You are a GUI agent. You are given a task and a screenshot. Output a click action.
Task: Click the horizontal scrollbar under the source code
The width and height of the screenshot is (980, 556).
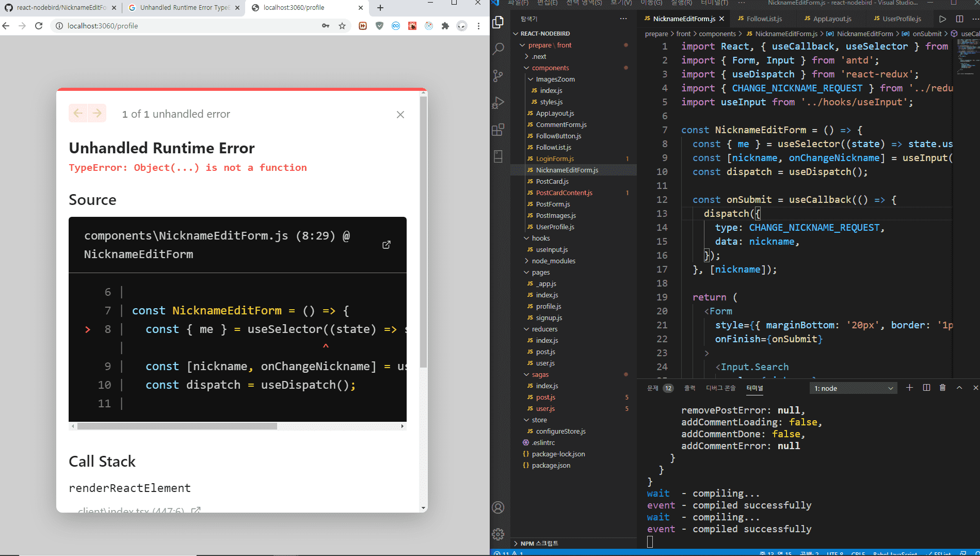(x=177, y=426)
